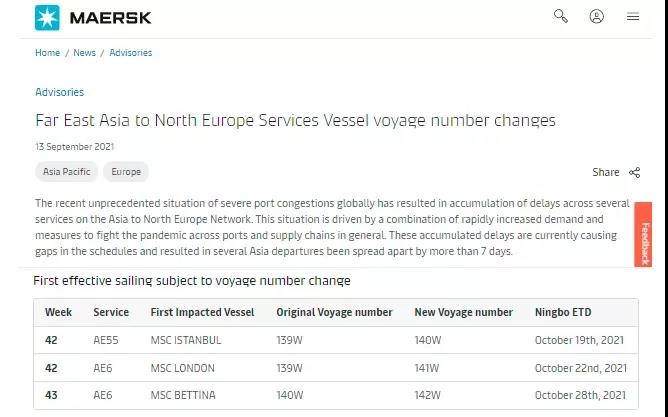Select the Europe tag
This screenshot has width=668, height=417.
coord(126,172)
